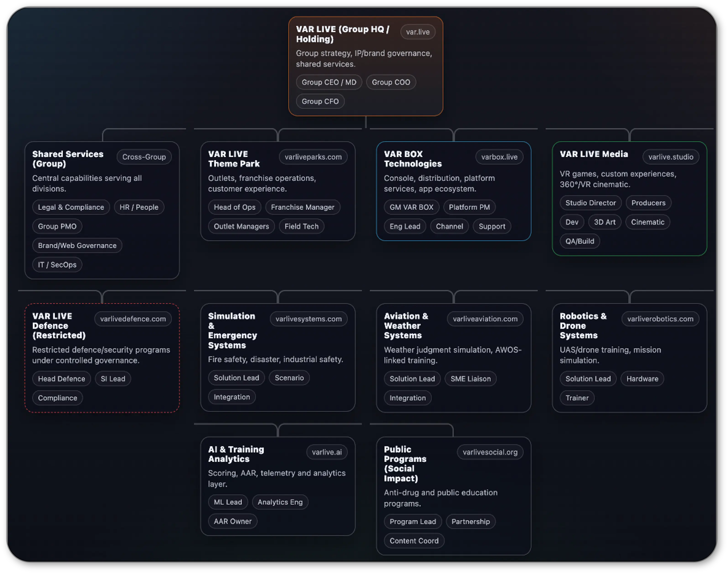Click the QA/Build role tag

[x=580, y=241]
